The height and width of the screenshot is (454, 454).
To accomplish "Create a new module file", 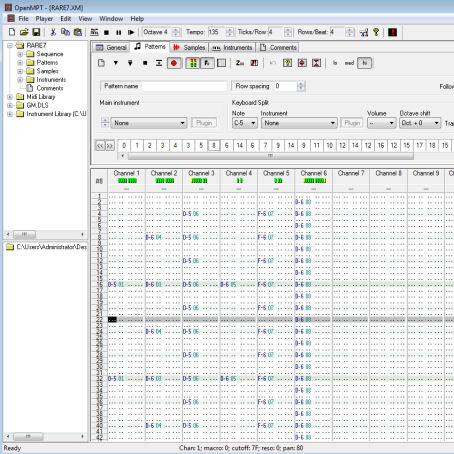I will (x=12, y=32).
